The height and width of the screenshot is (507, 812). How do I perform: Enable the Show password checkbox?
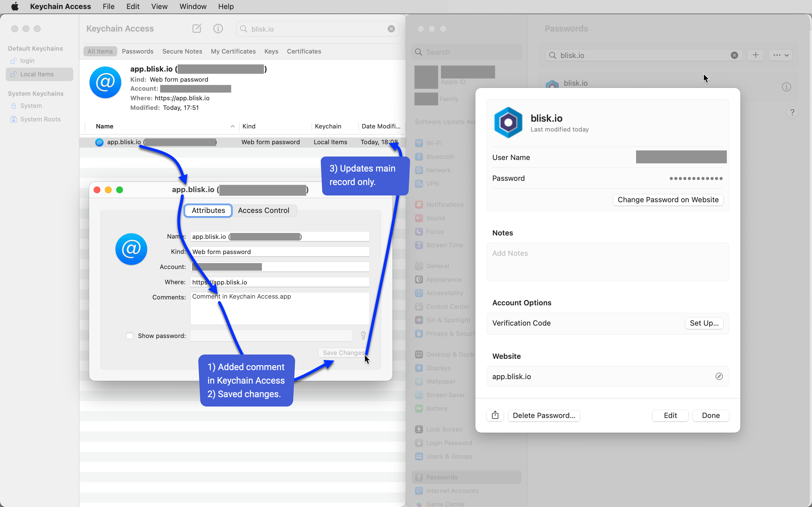129,336
